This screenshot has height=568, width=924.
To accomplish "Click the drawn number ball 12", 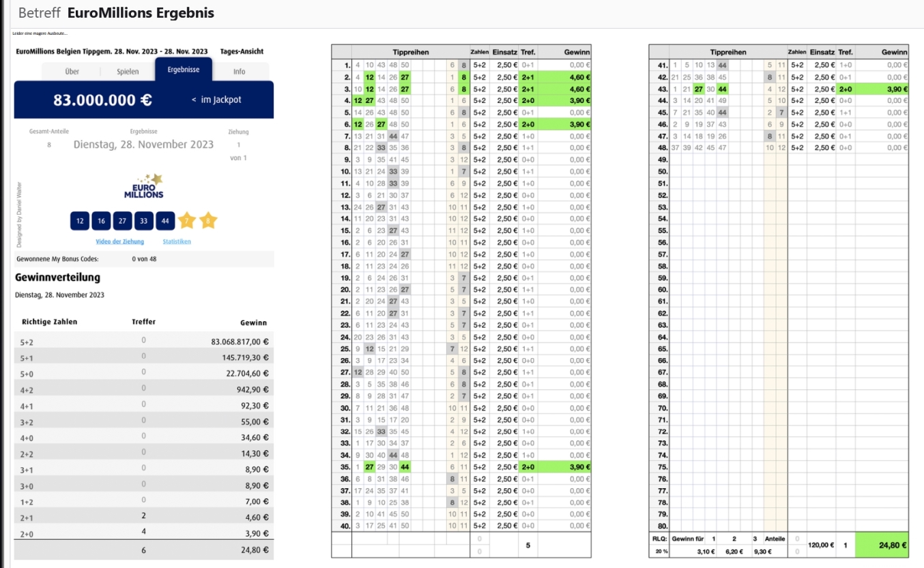I will click(x=80, y=221).
